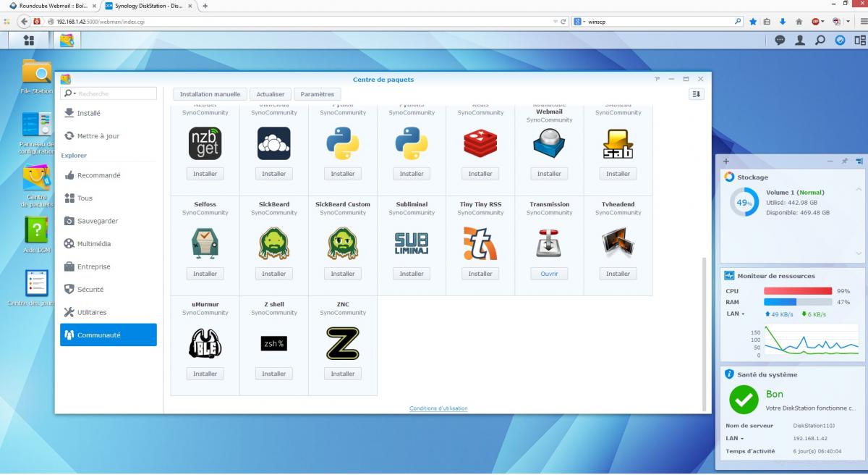Click the SABnzbd package icon
The image size is (868, 475).
pos(618,143)
